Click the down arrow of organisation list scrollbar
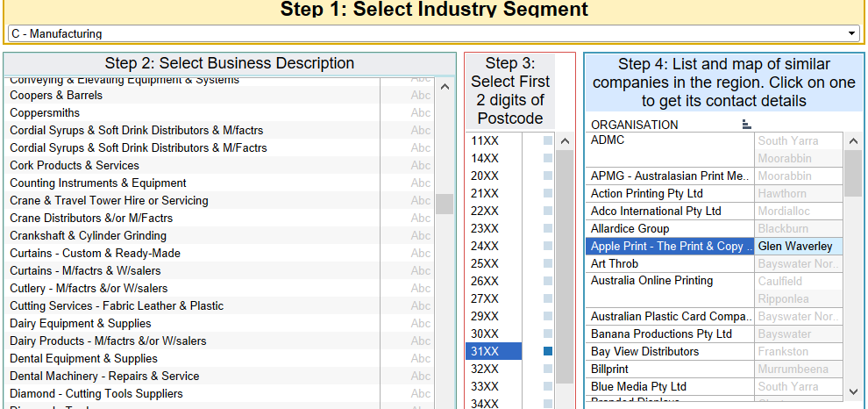Image resolution: width=868 pixels, height=409 pixels. [x=853, y=391]
